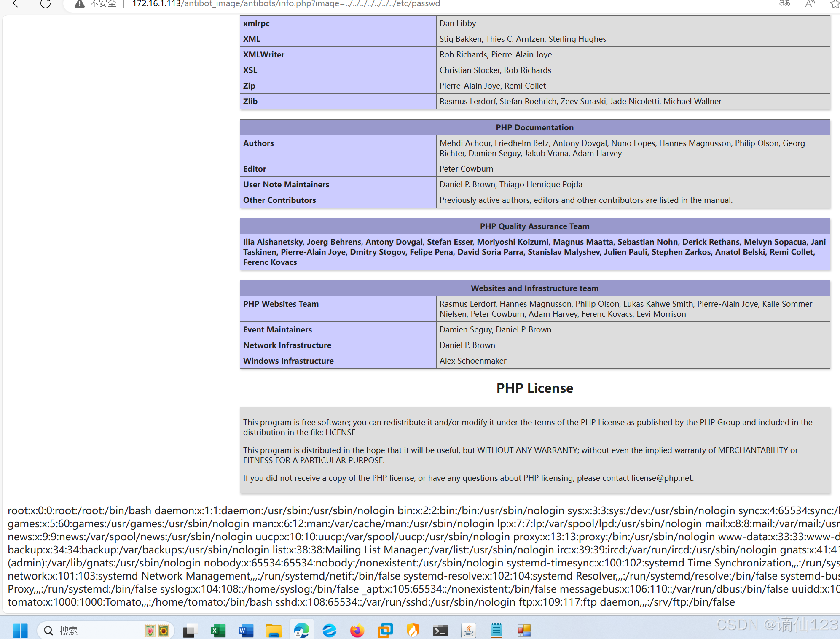
Task: Open orange shield flame security app
Action: [x=413, y=631]
